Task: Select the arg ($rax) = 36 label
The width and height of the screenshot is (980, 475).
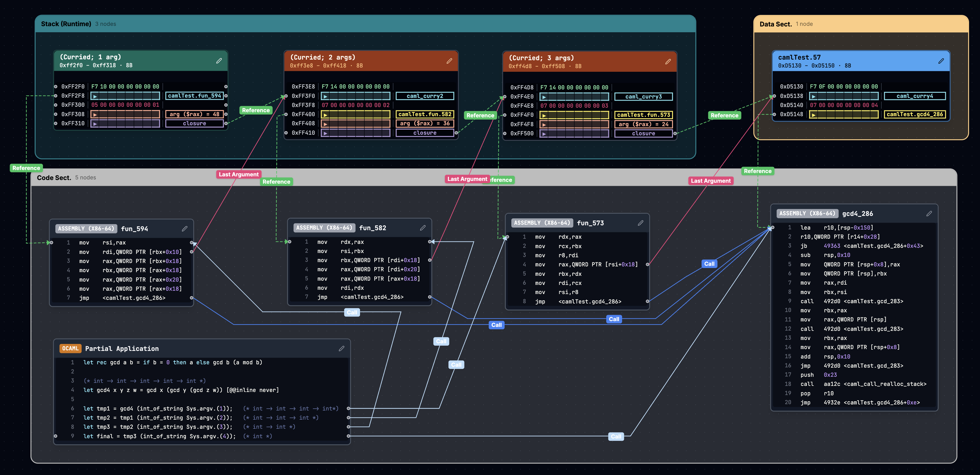Action: (425, 123)
